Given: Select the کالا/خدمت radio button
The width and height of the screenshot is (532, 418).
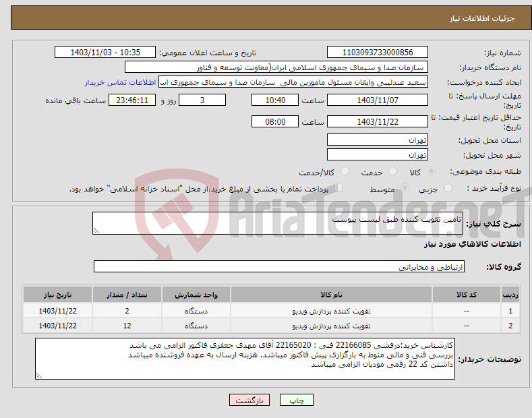Looking at the screenshot, I should [x=345, y=171].
